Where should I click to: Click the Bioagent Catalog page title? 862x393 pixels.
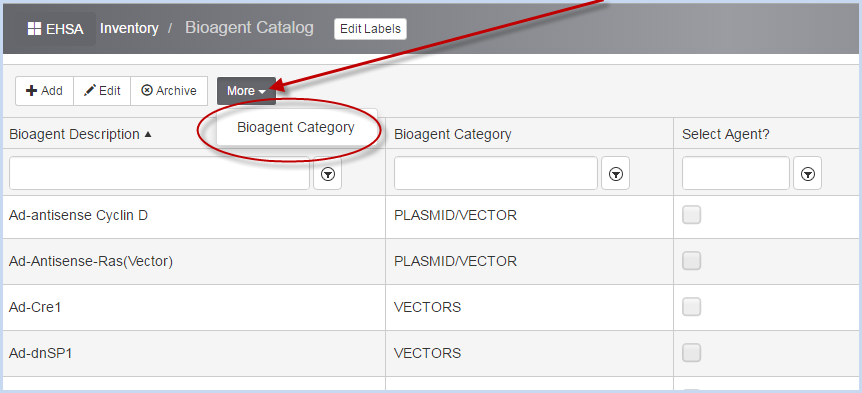click(x=249, y=28)
